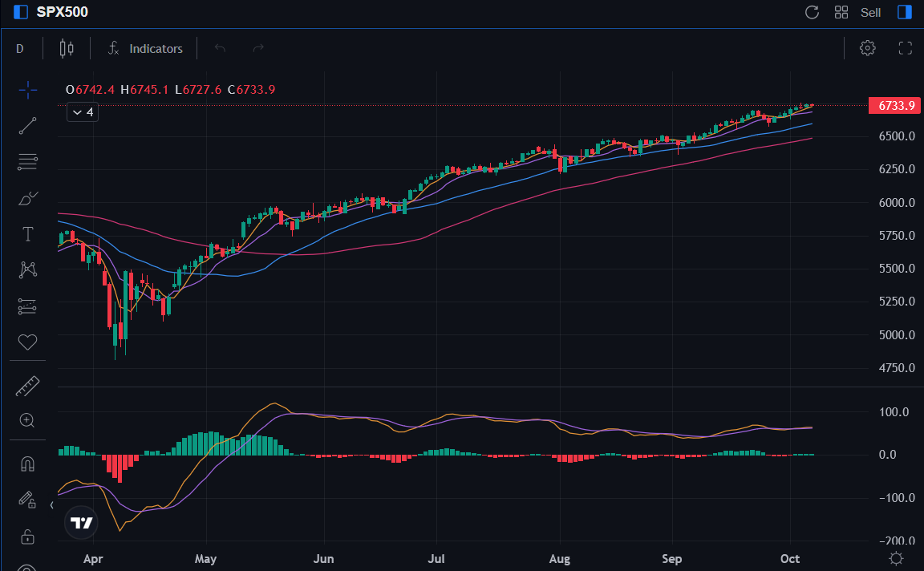Open the D timeframe interval dropdown

pyautogui.click(x=20, y=48)
